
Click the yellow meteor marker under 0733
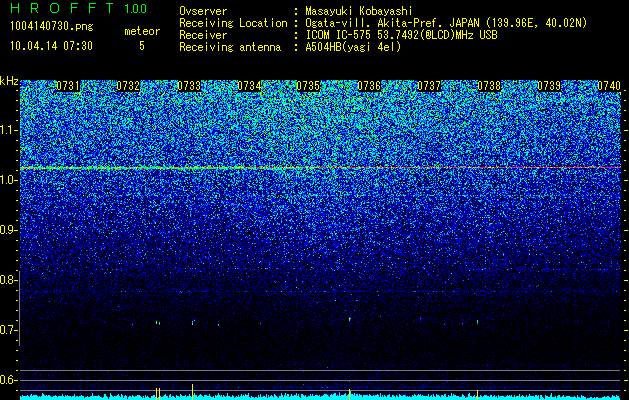pyautogui.click(x=193, y=392)
